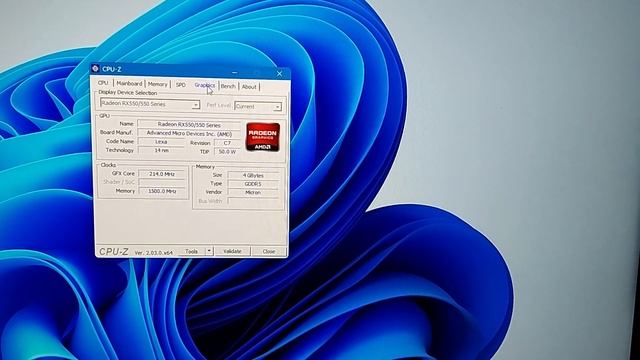
Task: Click the Radeon Graphics AMD logo
Action: pos(262,137)
